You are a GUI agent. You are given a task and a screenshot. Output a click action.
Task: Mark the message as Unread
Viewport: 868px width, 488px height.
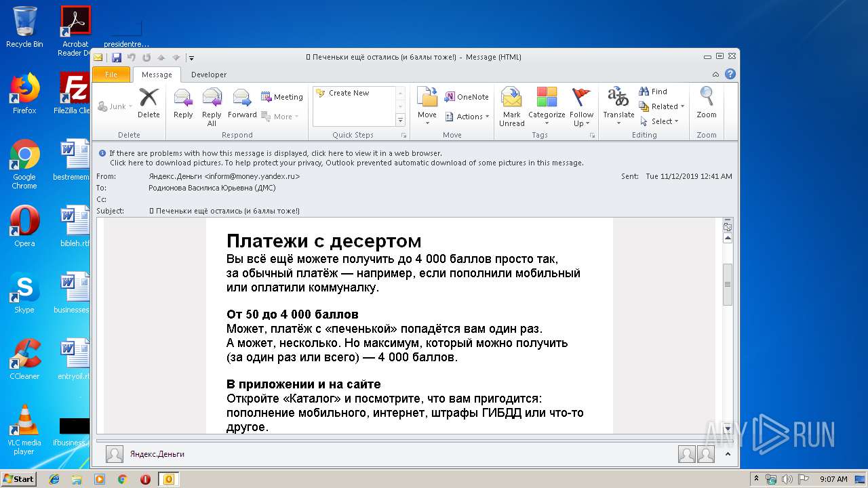(511, 107)
